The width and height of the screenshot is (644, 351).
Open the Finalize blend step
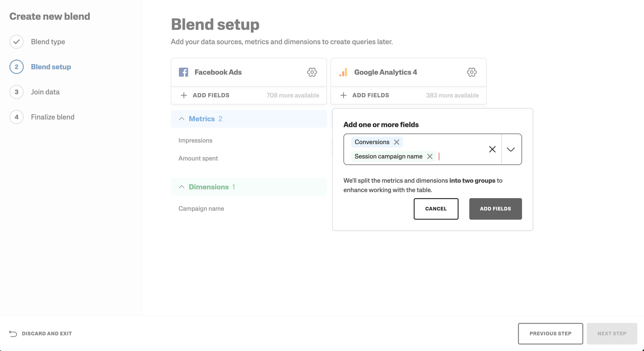pos(52,117)
